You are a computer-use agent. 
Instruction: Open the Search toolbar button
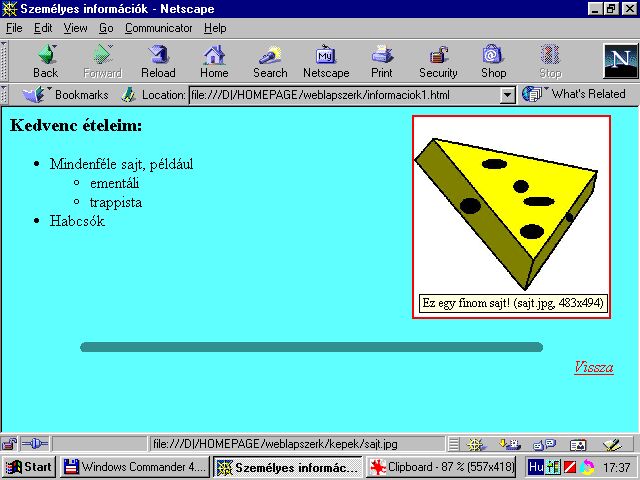coord(270,61)
